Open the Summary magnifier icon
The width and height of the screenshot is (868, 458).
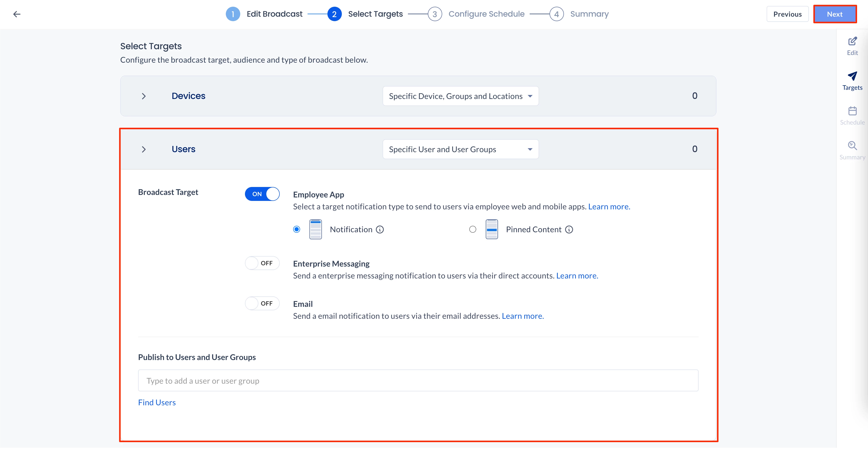pyautogui.click(x=852, y=146)
